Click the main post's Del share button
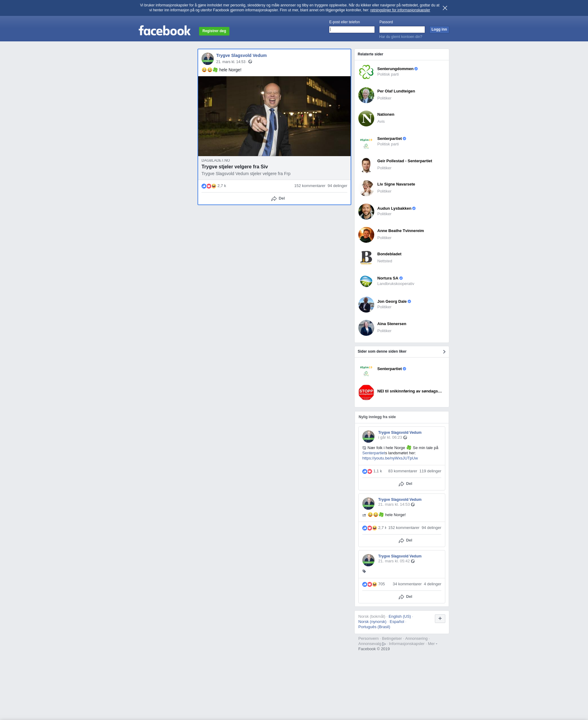The height and width of the screenshot is (720, 588). coord(278,199)
